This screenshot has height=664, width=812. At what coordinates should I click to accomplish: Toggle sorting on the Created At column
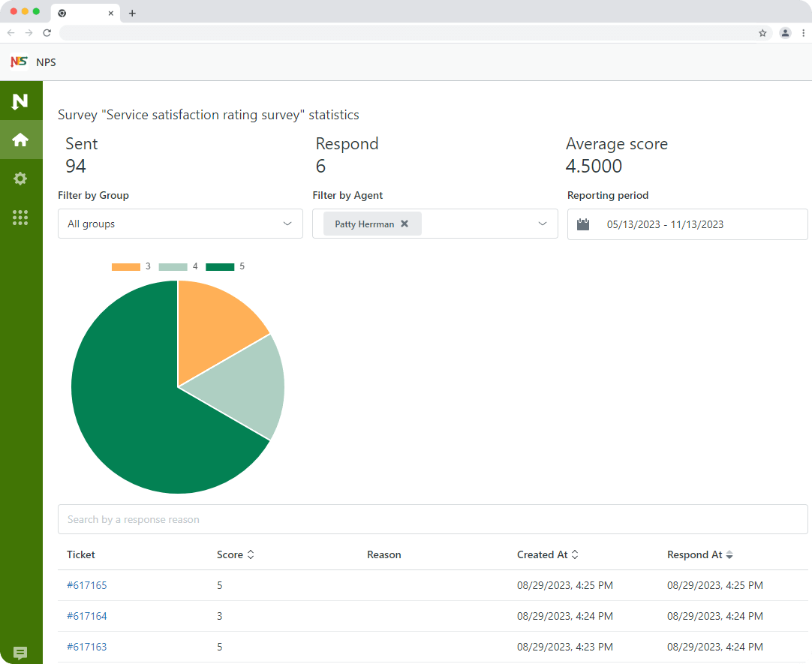pos(575,554)
